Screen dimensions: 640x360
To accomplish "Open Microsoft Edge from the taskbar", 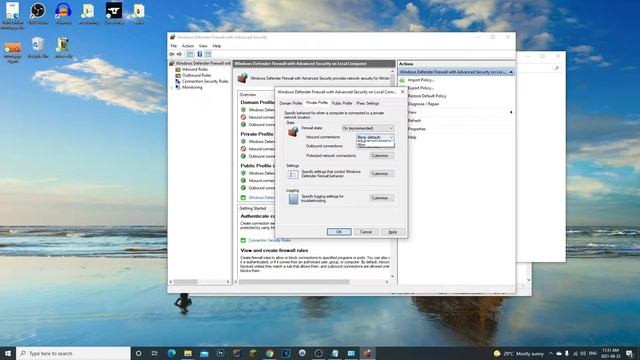I will (x=171, y=353).
